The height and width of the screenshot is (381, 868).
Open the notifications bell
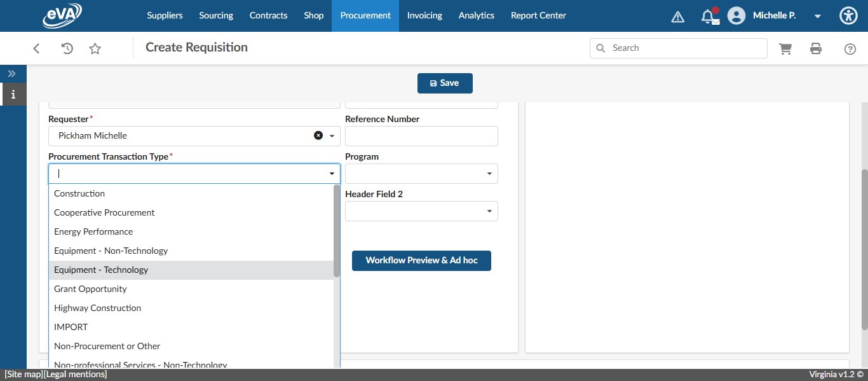pyautogui.click(x=710, y=16)
